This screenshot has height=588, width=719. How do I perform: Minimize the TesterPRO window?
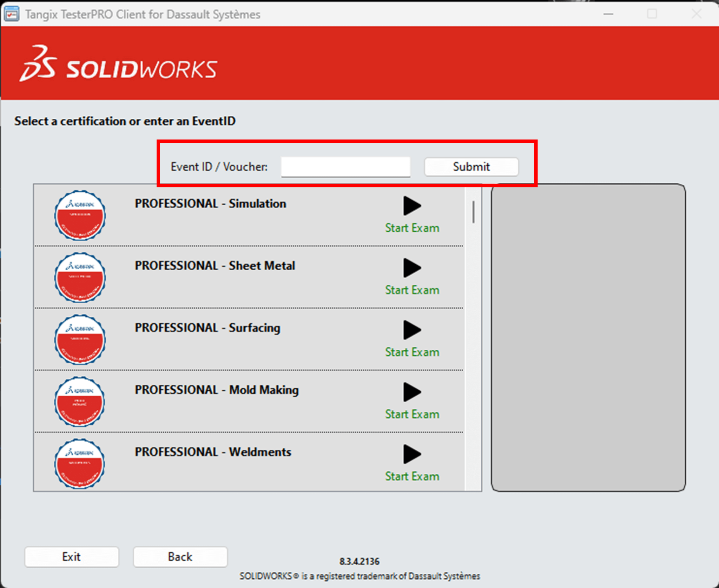tap(608, 14)
